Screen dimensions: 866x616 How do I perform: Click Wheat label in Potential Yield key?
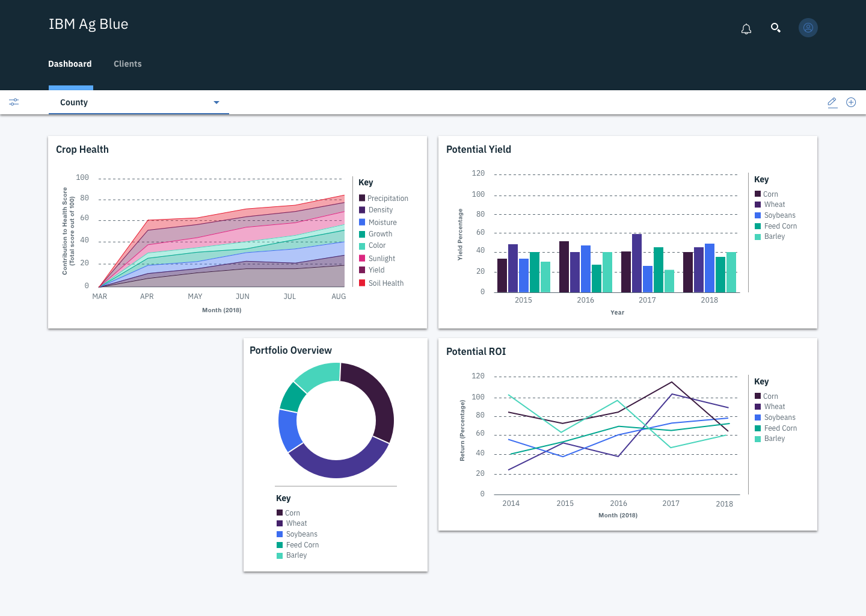[x=775, y=205]
